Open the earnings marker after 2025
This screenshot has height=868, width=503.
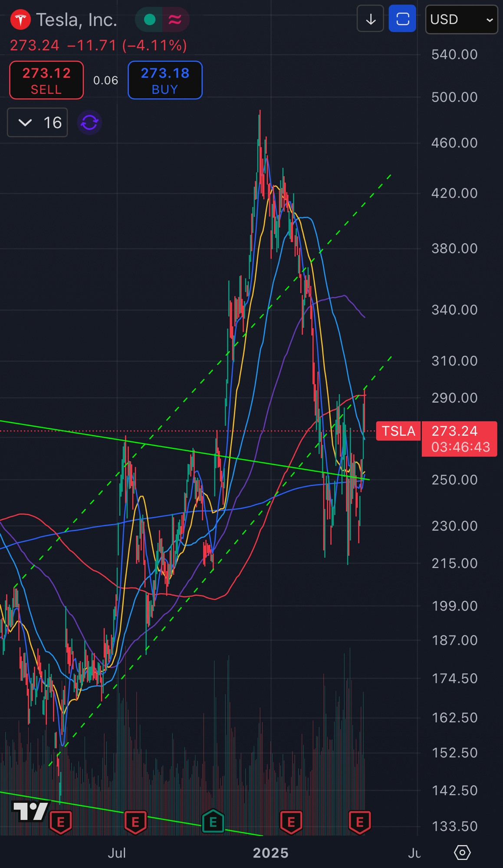(x=291, y=822)
